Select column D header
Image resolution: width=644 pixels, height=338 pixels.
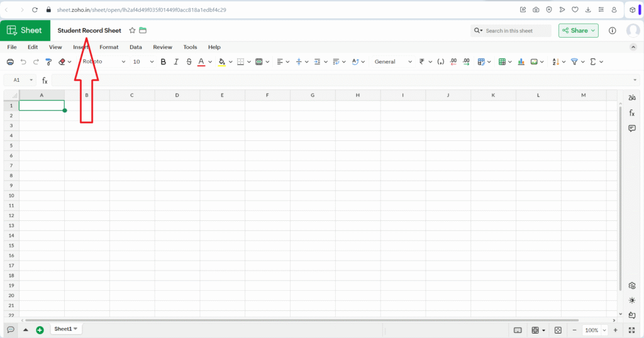click(177, 95)
